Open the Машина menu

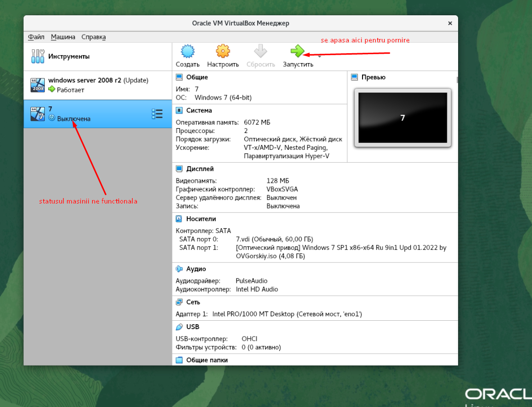point(63,37)
